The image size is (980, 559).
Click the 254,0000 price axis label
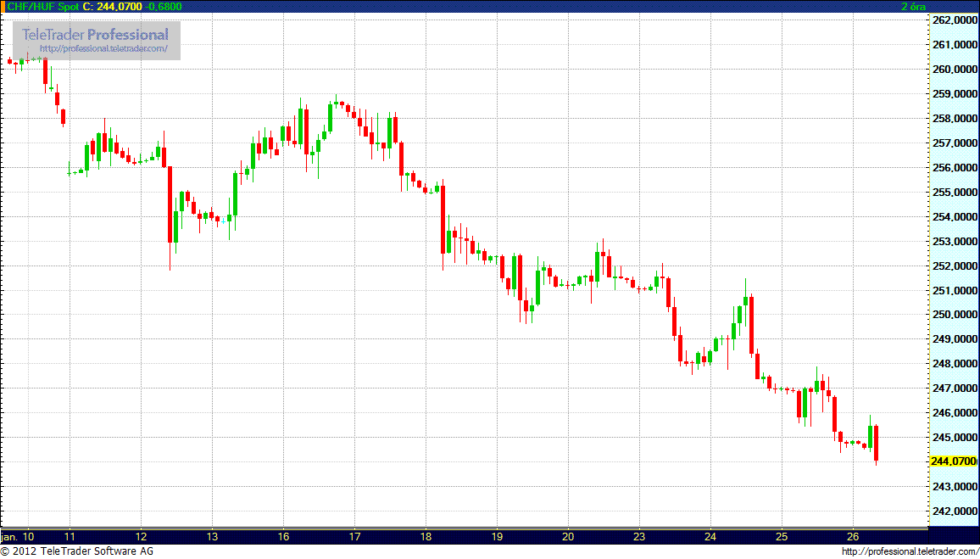coord(955,216)
